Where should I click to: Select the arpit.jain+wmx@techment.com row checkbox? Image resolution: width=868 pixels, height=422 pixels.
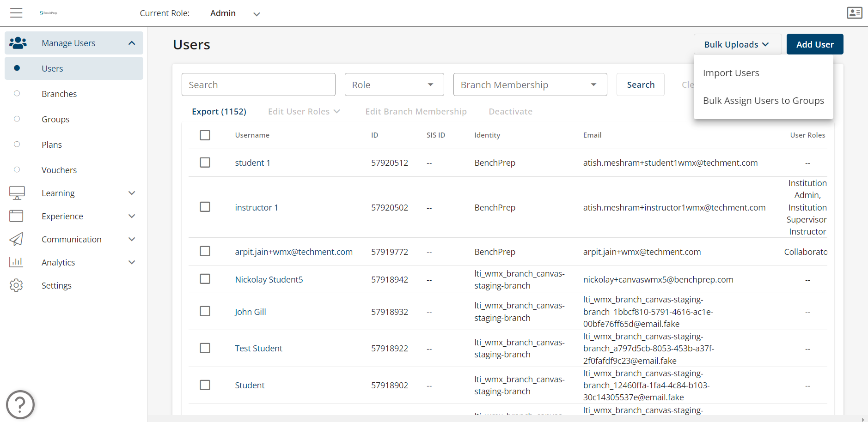(205, 251)
